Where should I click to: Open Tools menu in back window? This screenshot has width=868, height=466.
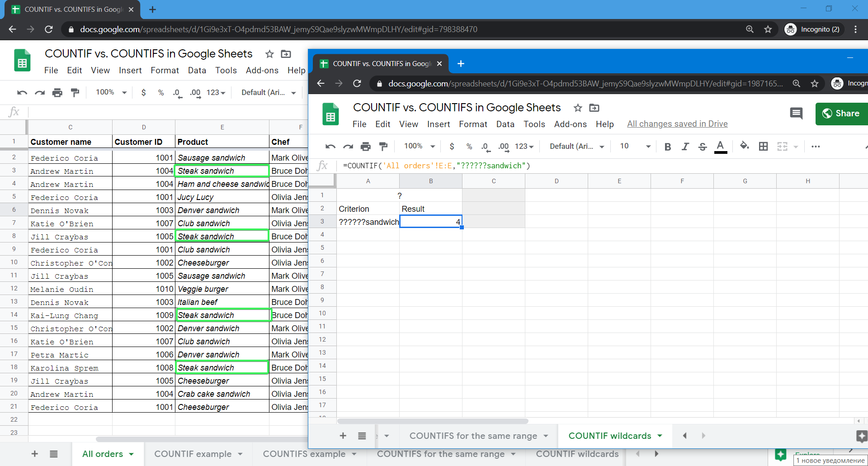tap(226, 70)
